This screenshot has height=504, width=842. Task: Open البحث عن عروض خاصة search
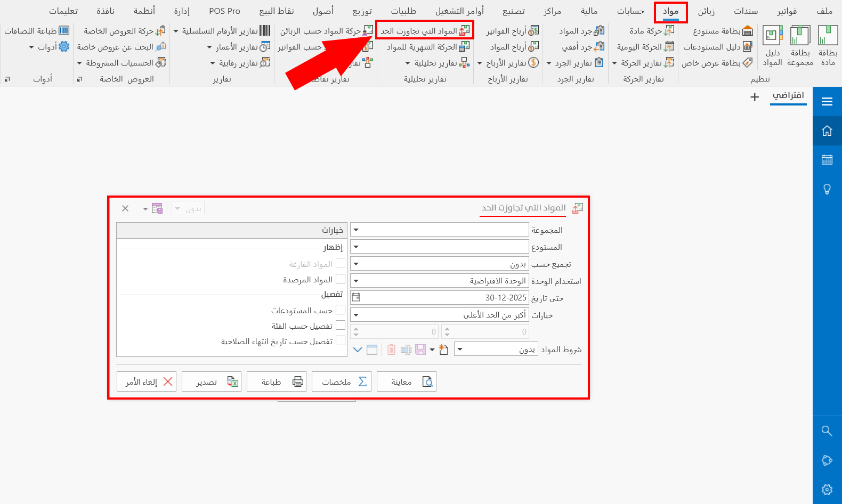(122, 47)
